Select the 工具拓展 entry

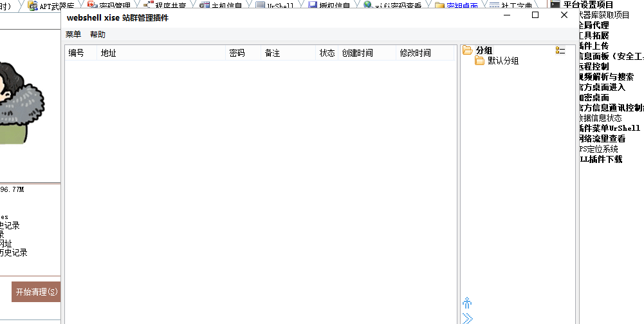point(593,35)
